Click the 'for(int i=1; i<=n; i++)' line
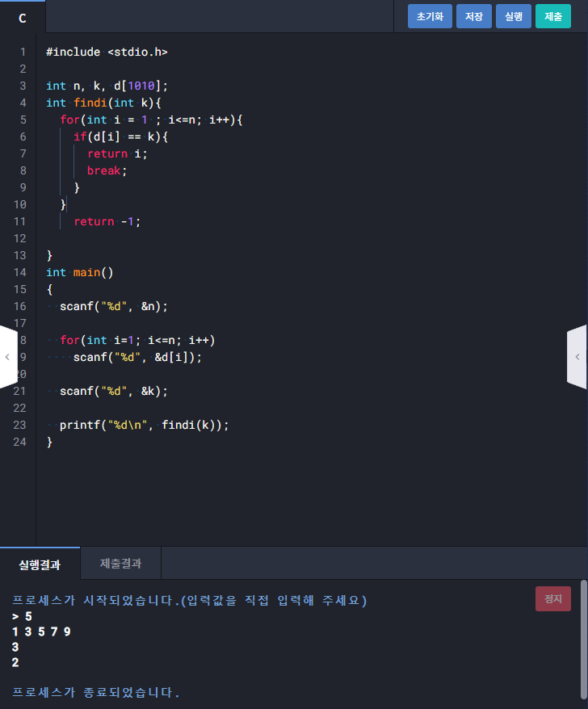 [x=137, y=341]
